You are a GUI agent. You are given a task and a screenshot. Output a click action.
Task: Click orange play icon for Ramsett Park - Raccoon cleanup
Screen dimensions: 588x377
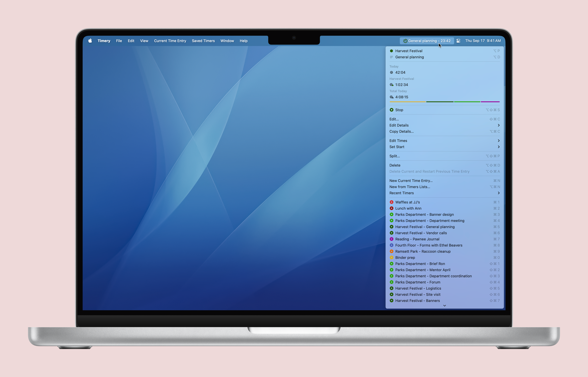click(391, 251)
